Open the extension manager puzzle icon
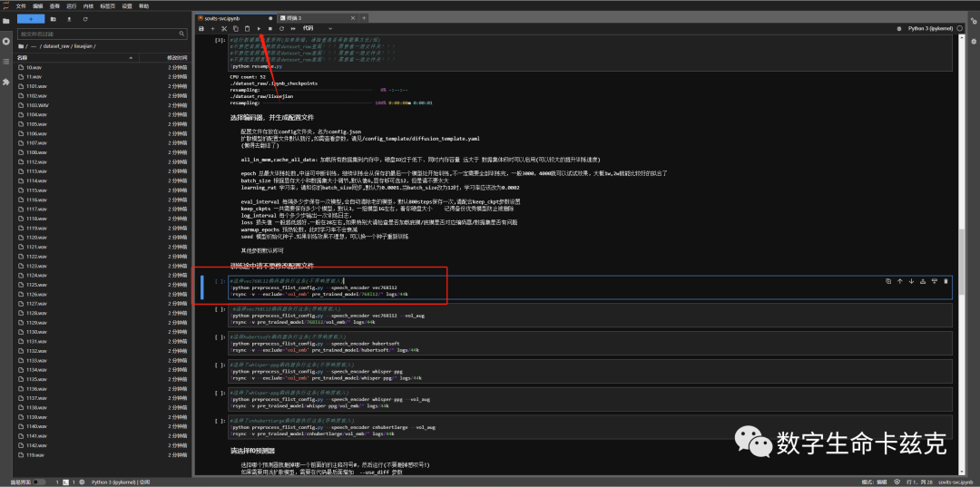Viewport: 980px width, 487px height. point(6,82)
